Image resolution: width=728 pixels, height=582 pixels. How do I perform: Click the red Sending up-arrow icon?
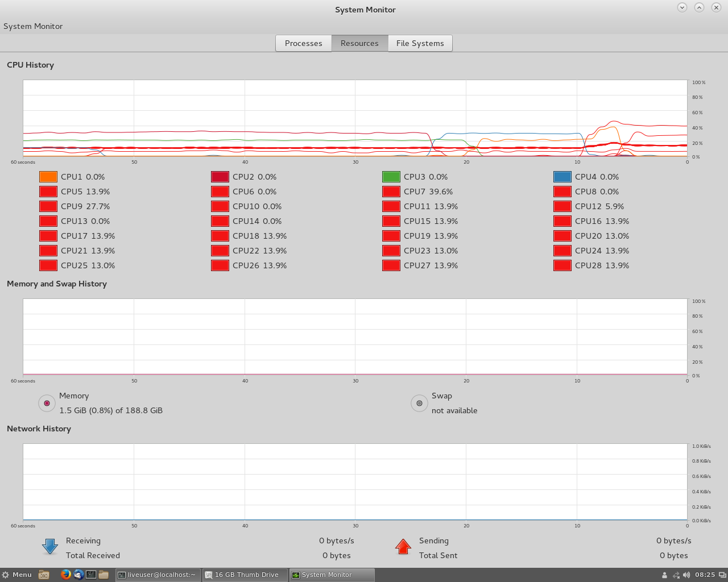[x=403, y=547]
